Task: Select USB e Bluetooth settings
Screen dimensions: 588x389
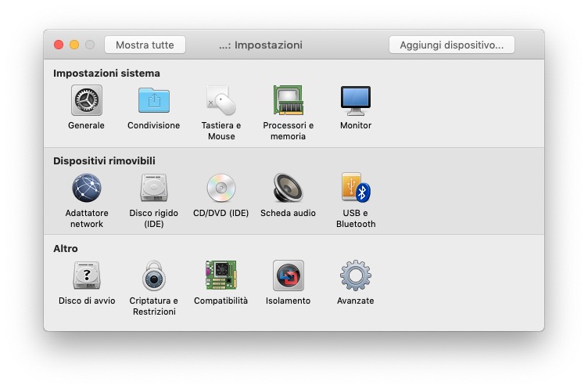Action: coord(356,189)
